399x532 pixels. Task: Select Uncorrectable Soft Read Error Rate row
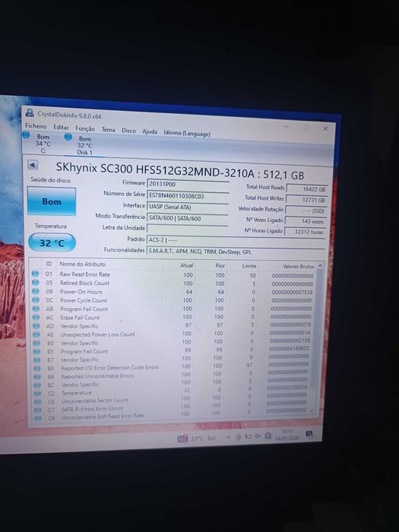tap(103, 416)
